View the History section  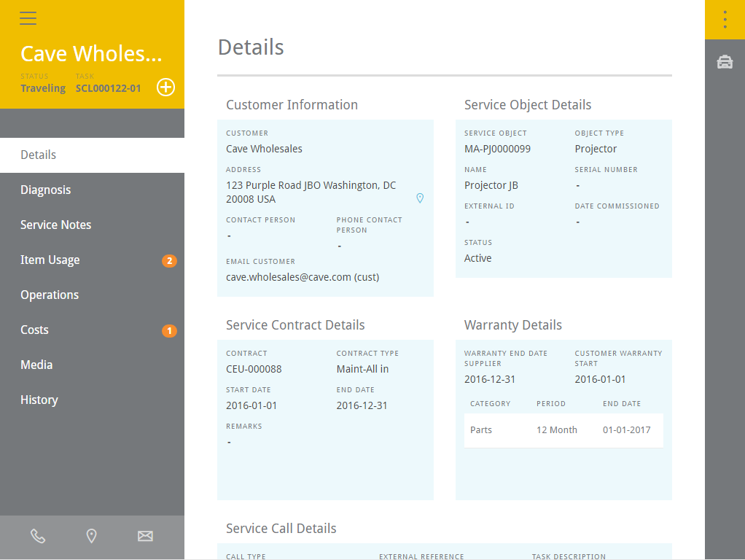[x=39, y=400]
